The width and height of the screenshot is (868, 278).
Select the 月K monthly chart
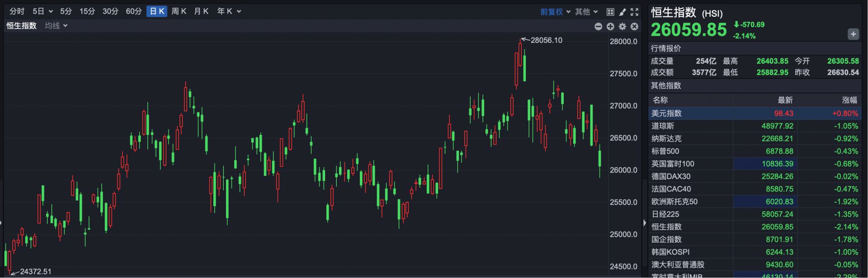click(x=201, y=11)
